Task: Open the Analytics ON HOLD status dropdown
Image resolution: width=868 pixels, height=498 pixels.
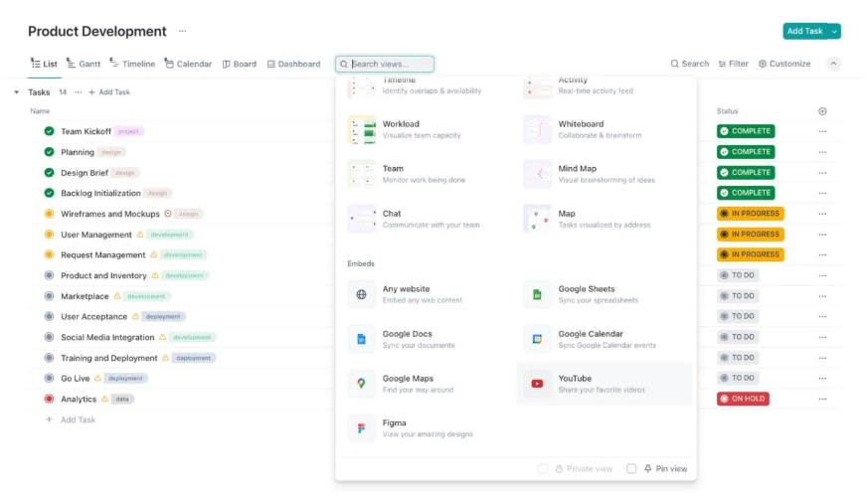Action: (x=743, y=399)
